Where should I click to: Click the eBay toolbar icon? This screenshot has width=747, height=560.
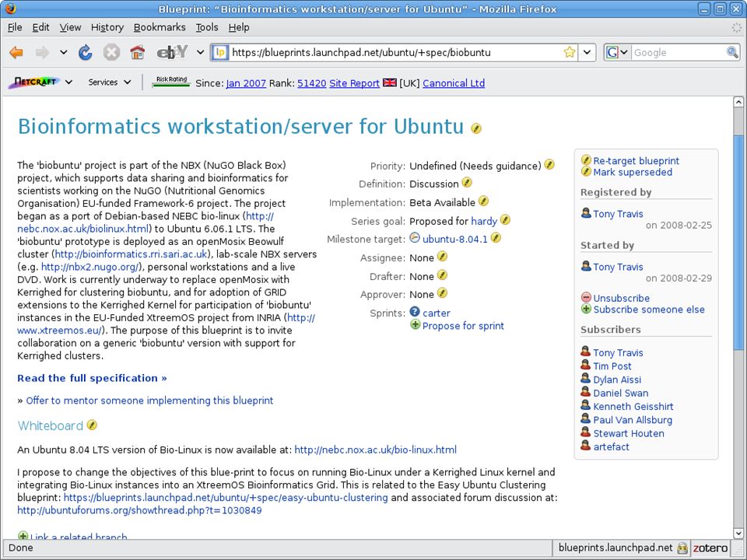coord(172,52)
